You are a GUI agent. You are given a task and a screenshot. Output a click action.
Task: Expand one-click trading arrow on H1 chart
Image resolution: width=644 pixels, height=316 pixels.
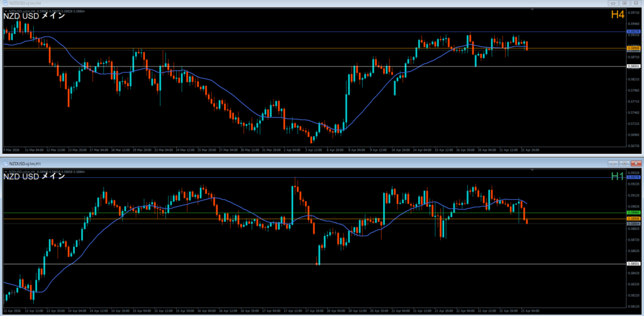pos(5,171)
